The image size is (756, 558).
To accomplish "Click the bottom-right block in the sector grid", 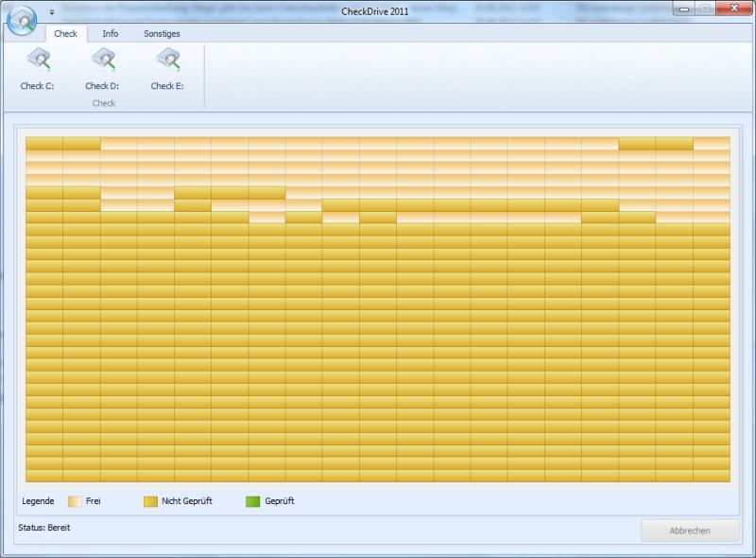I will pyautogui.click(x=712, y=476).
